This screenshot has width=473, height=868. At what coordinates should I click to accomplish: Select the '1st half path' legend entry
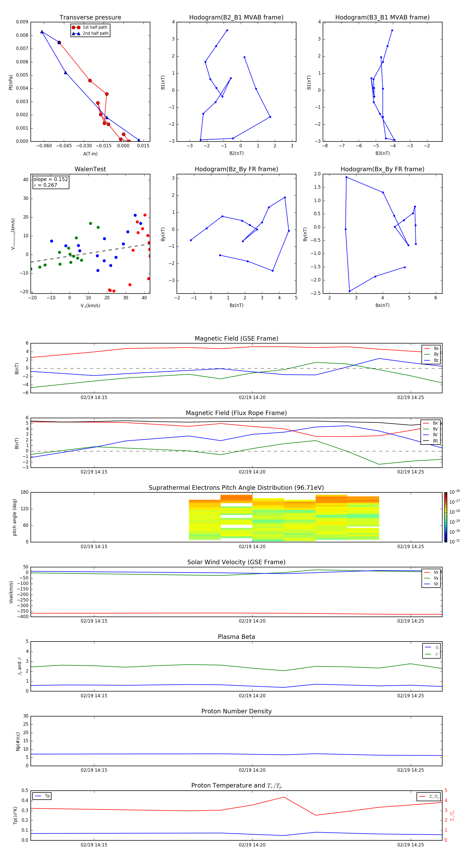[90, 27]
